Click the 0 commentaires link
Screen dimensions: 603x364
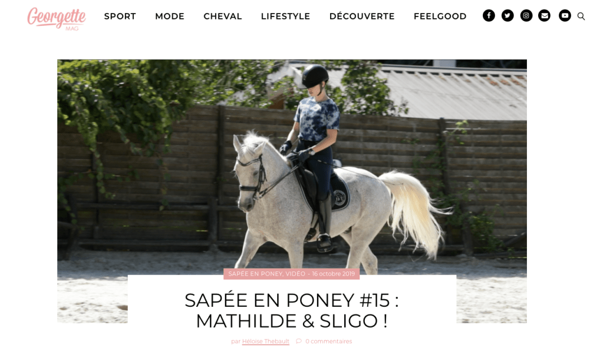[328, 341]
